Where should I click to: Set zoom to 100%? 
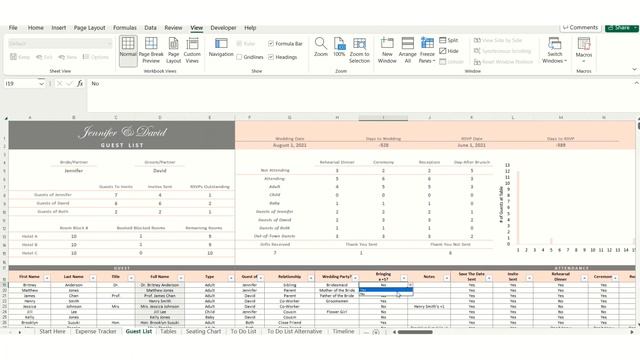339,47
